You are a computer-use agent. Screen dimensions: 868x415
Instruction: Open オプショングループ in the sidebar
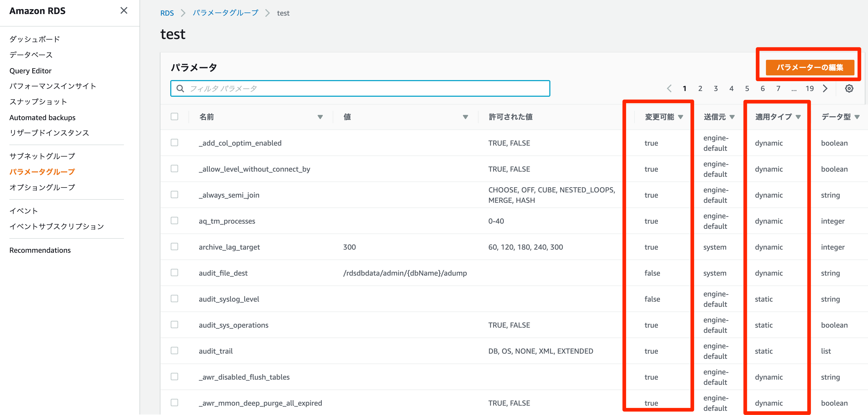click(42, 187)
